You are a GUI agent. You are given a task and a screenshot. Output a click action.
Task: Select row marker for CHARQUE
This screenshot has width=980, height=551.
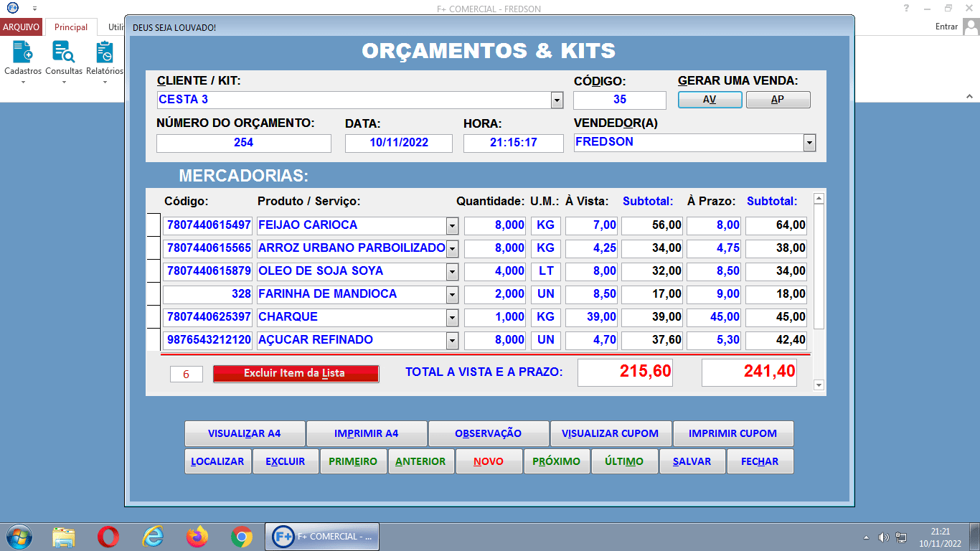point(154,317)
